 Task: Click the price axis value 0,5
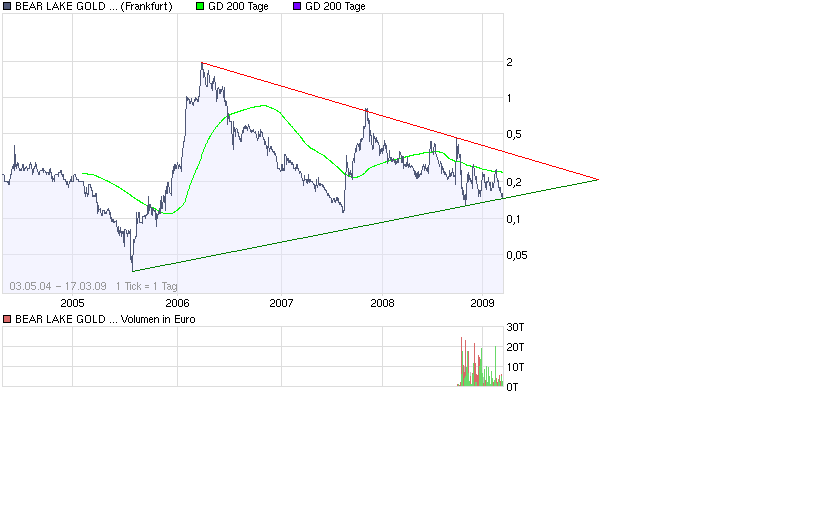coord(514,134)
